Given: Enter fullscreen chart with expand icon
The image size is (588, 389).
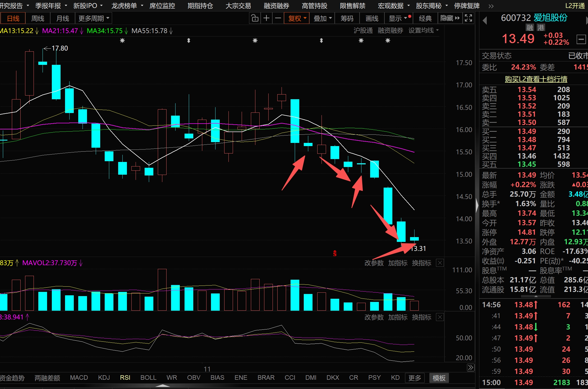Looking at the screenshot, I should (468, 18).
